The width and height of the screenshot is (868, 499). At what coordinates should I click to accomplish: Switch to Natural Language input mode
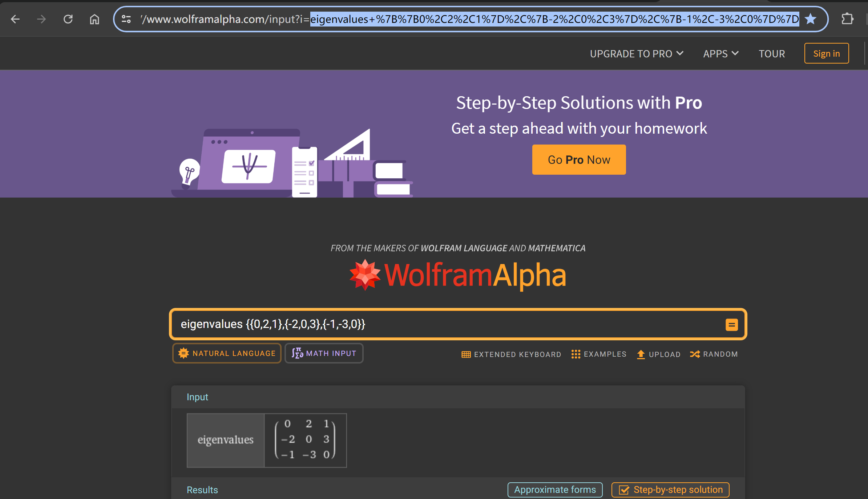(x=227, y=353)
